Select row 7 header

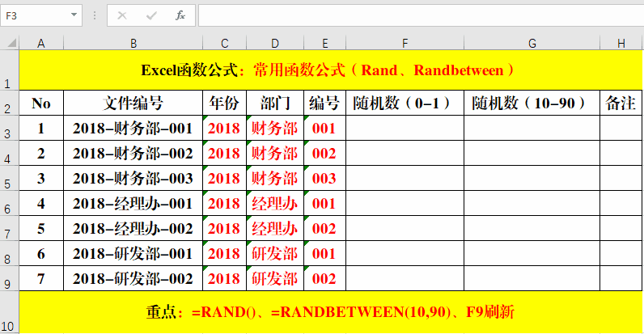tap(10, 228)
